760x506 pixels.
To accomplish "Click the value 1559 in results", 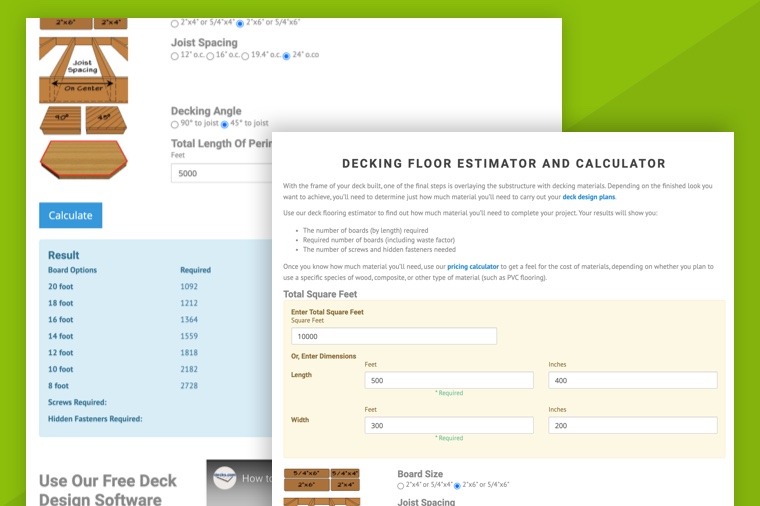I will point(189,336).
